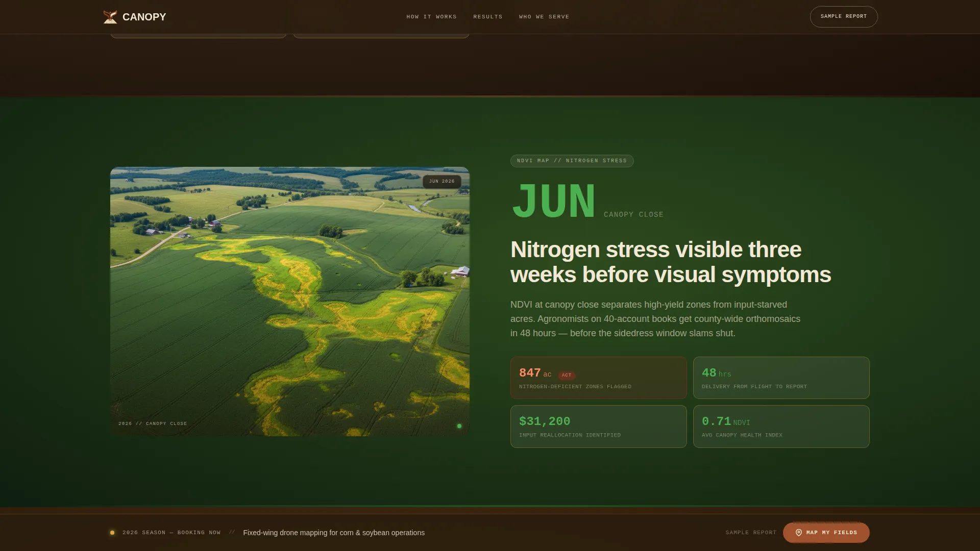Click the NDVI MAP // NITROGEN STRESS tag

(x=572, y=161)
